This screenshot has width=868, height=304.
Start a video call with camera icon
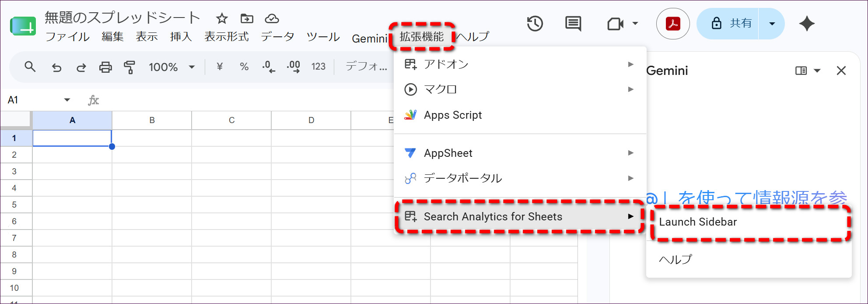point(615,24)
